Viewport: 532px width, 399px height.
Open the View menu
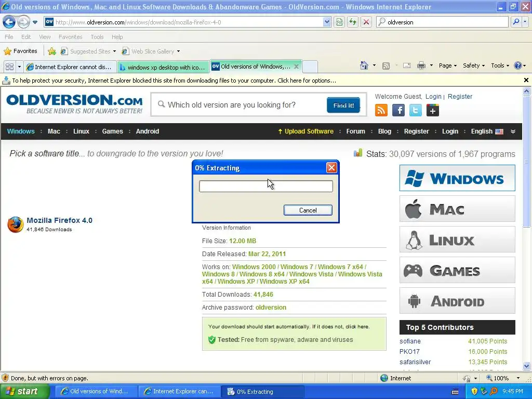click(x=45, y=37)
